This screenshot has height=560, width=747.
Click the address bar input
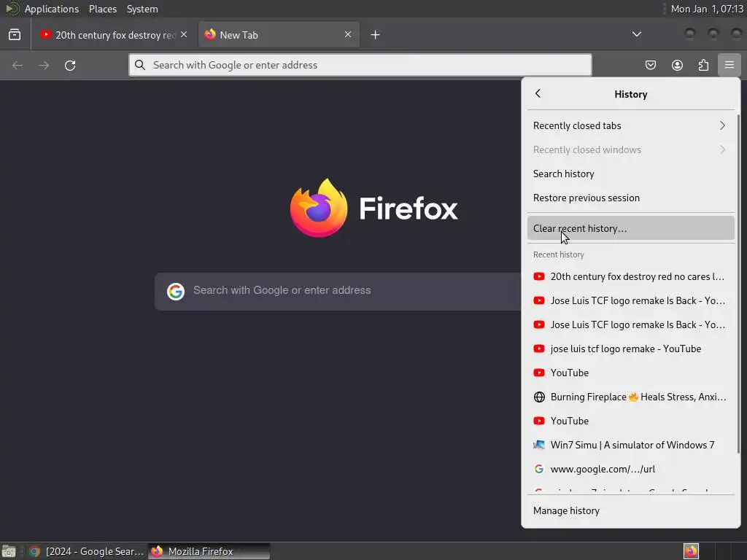click(x=360, y=65)
